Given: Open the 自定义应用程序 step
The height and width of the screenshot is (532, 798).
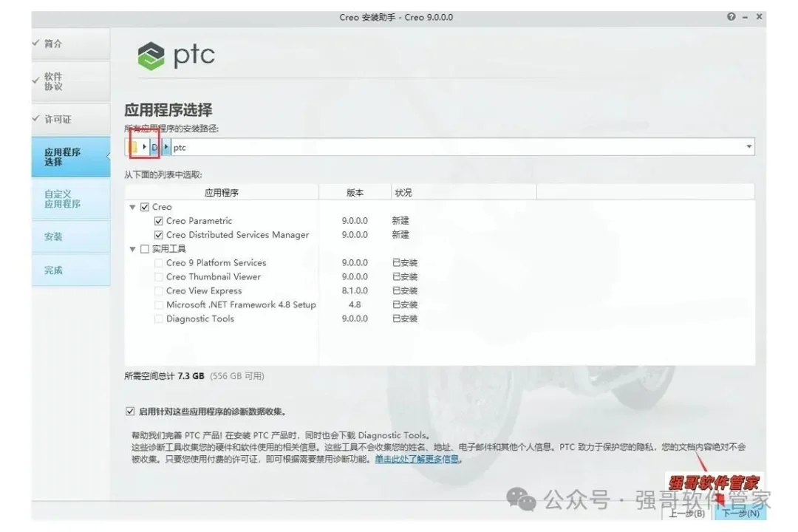Looking at the screenshot, I should point(71,199).
